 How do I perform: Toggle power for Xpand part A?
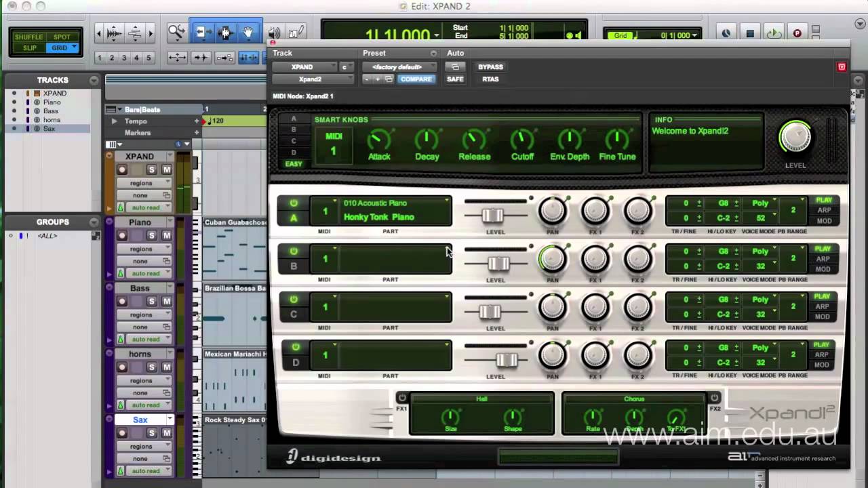tap(294, 203)
